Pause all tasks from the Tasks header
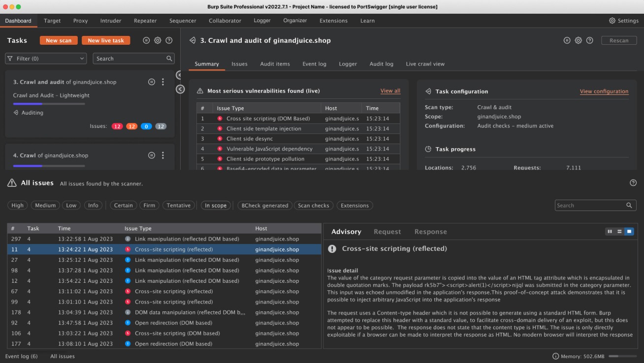The image size is (644, 363). coord(146,40)
